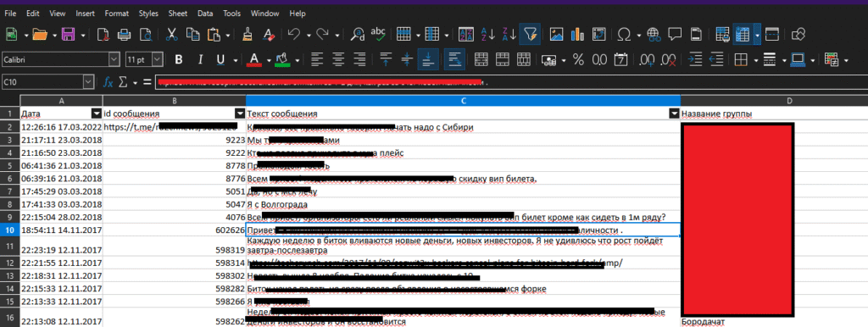The image size is (868, 327).
Task: Insert an image
Action: point(556,34)
